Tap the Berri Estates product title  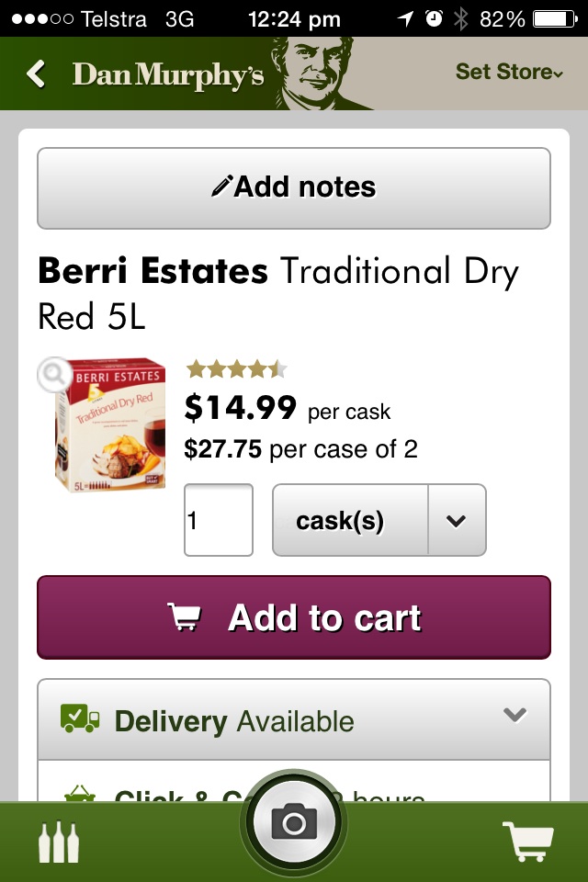click(x=278, y=293)
